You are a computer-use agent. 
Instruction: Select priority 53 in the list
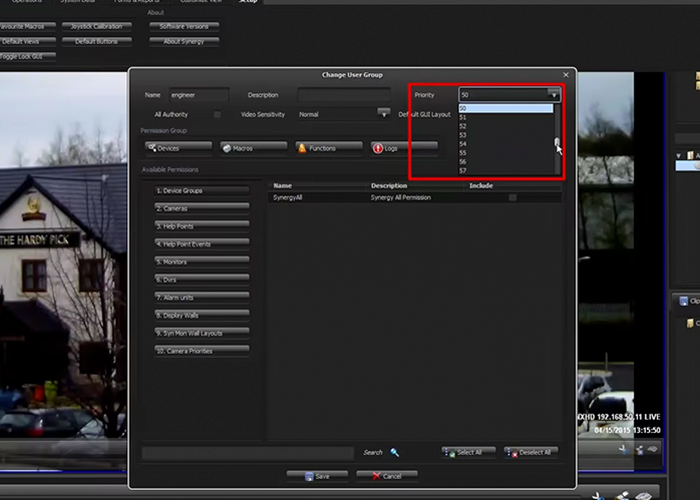pyautogui.click(x=506, y=135)
